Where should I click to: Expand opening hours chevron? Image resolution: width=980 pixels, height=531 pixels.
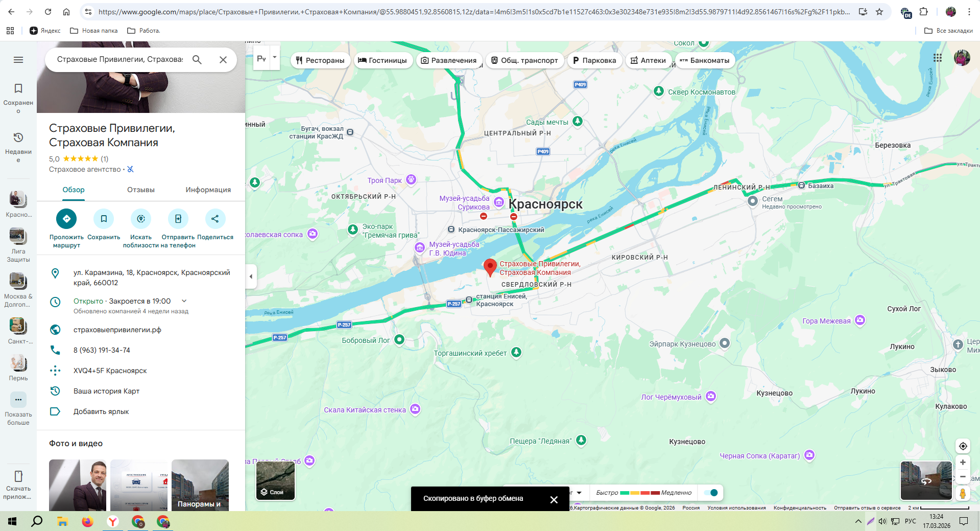184,301
